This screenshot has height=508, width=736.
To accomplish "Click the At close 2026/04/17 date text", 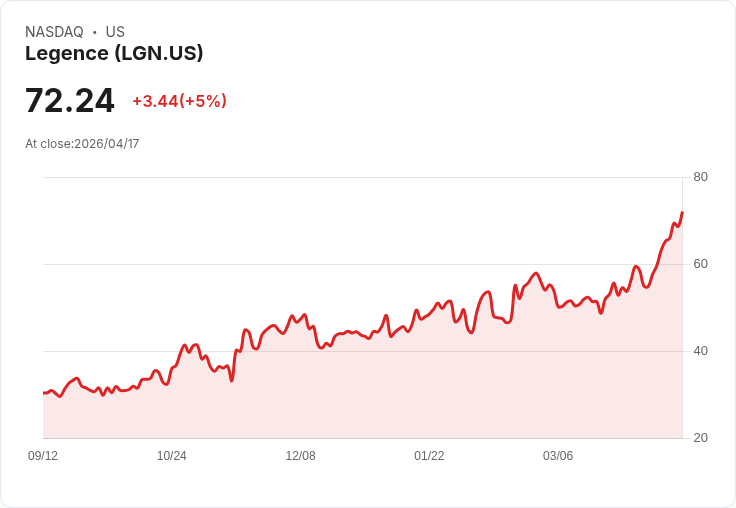I will coord(82,143).
